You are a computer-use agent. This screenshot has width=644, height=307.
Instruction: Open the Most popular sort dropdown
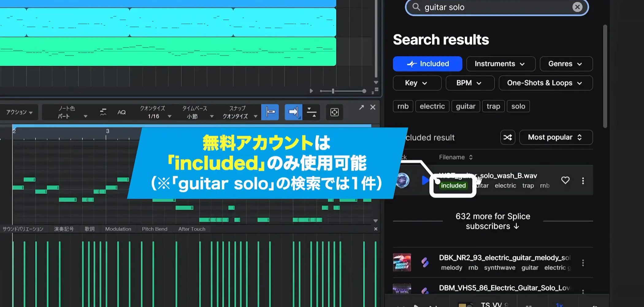[556, 137]
